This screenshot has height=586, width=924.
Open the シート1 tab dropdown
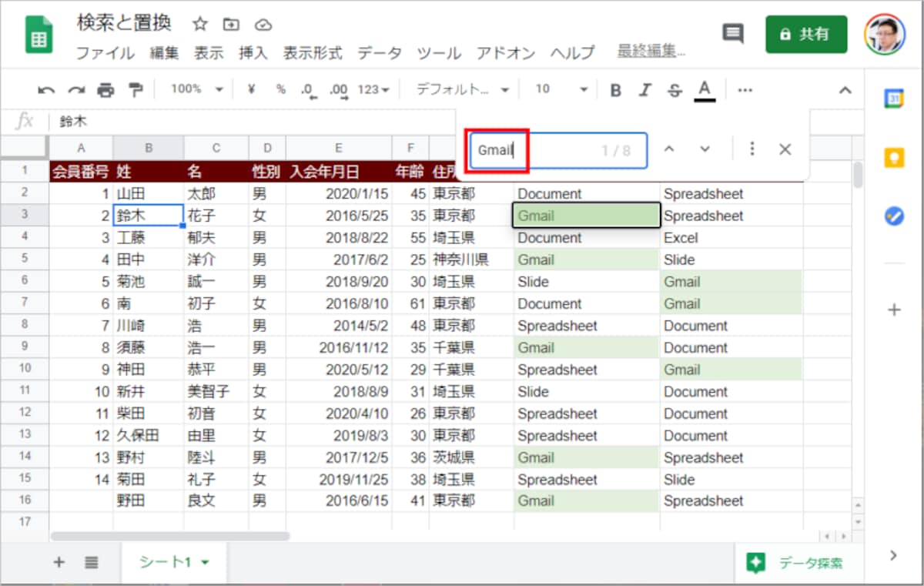pyautogui.click(x=205, y=563)
